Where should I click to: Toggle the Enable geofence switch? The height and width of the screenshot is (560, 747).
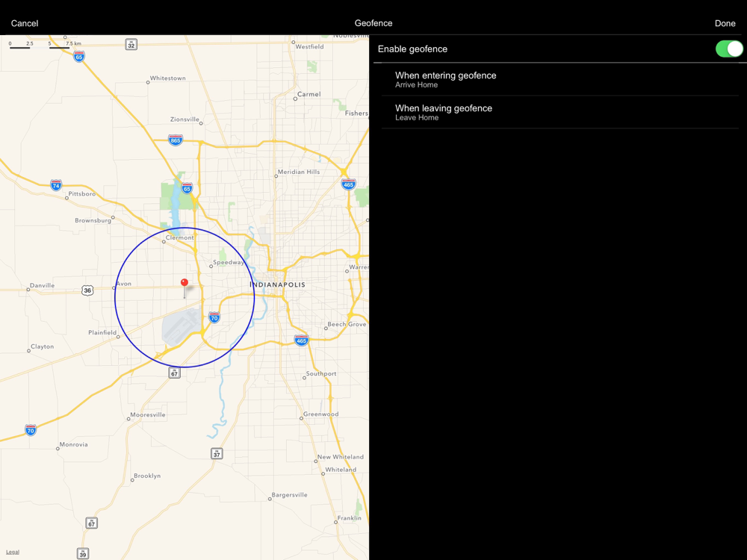[729, 49]
